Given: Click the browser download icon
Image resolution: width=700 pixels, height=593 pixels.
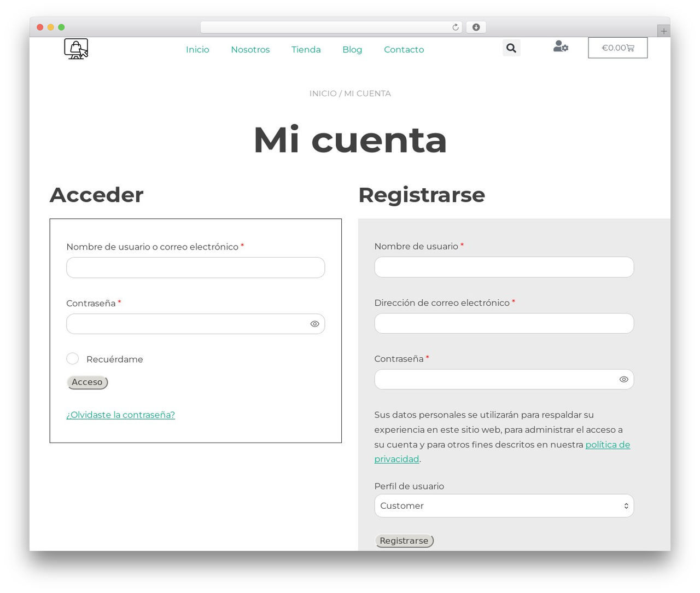Looking at the screenshot, I should tap(476, 27).
